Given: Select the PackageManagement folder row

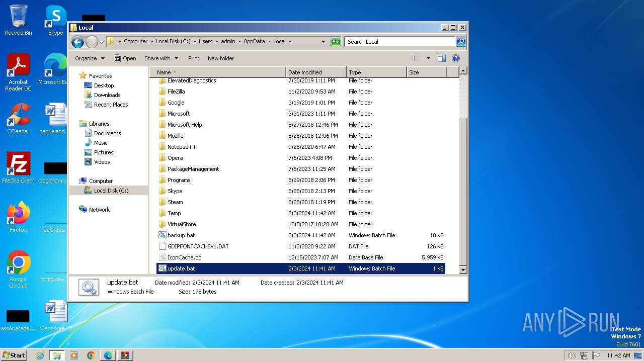Looking at the screenshot, I should (300, 169).
